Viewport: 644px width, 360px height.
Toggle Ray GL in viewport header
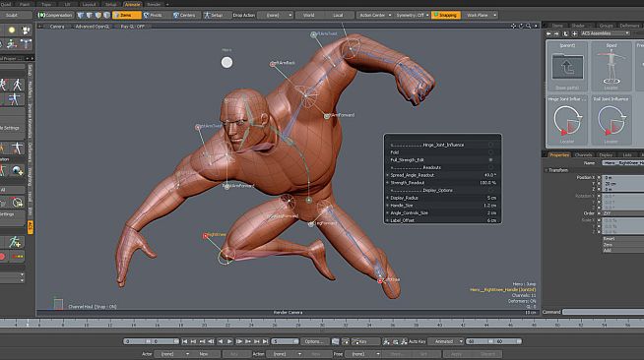click(132, 27)
